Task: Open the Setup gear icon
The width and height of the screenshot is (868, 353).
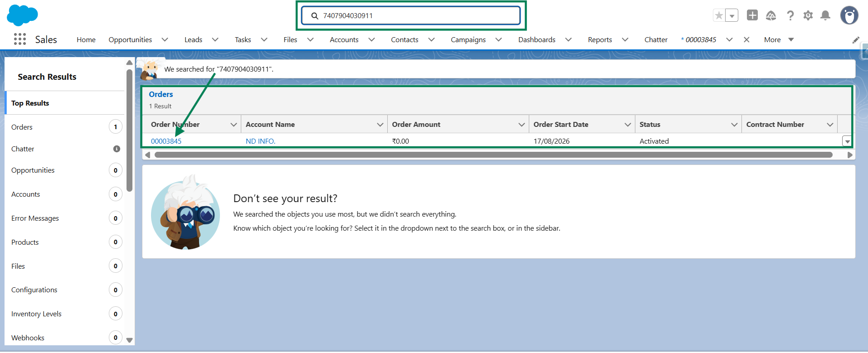Action: coord(808,15)
